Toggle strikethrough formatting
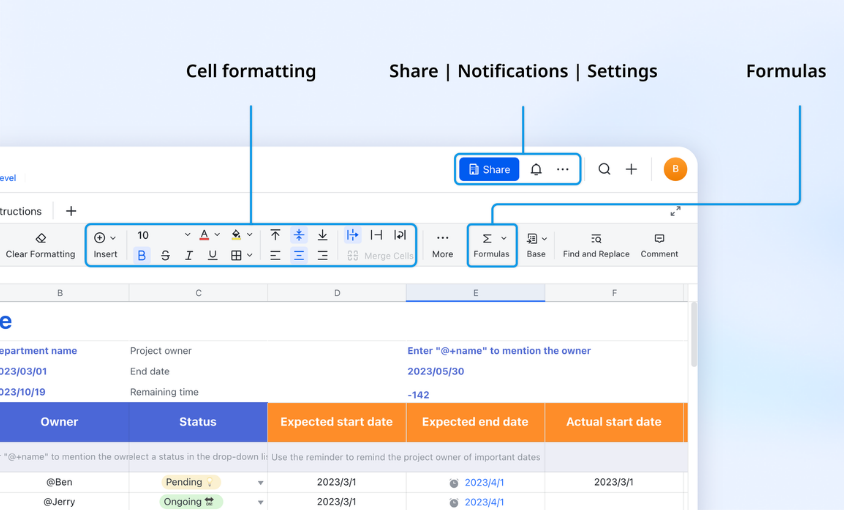 coord(165,256)
